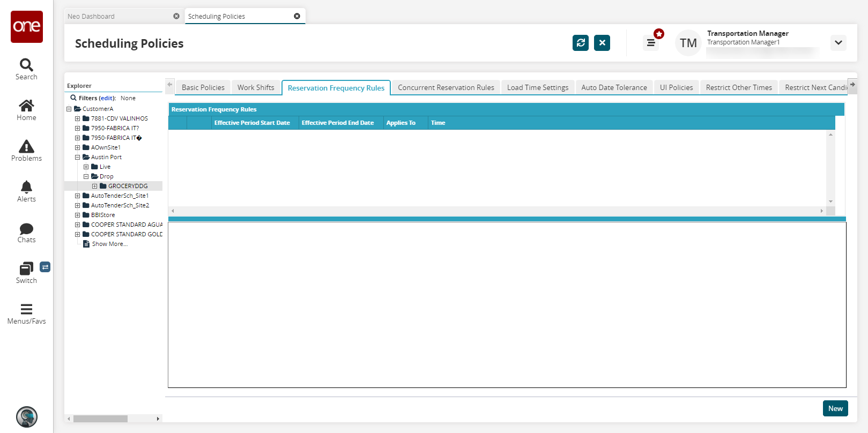Expand the 7881-CDV VALINHOS node
Image resolution: width=868 pixels, height=433 pixels.
(x=78, y=118)
